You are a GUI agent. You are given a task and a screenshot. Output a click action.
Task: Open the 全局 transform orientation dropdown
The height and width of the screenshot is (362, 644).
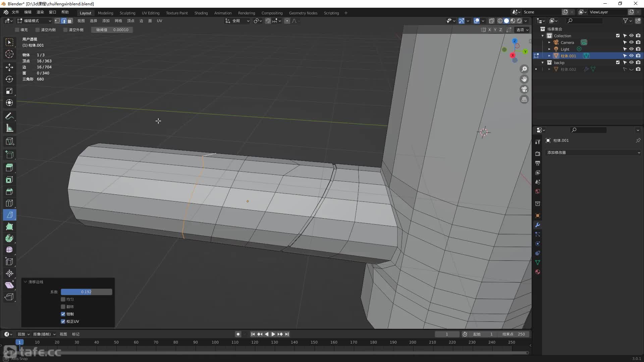[237, 21]
